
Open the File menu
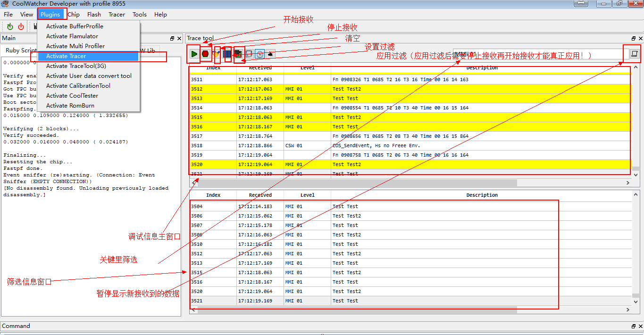coord(8,14)
